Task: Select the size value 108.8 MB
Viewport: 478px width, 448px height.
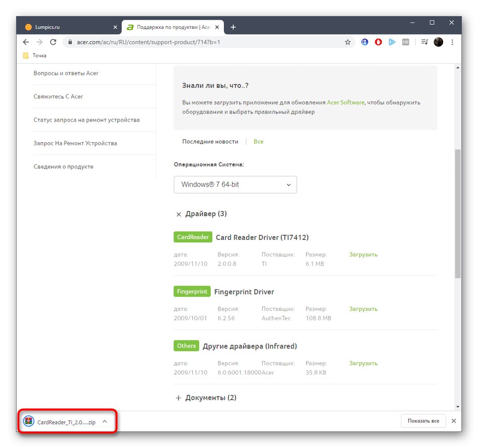Action: pyautogui.click(x=318, y=318)
